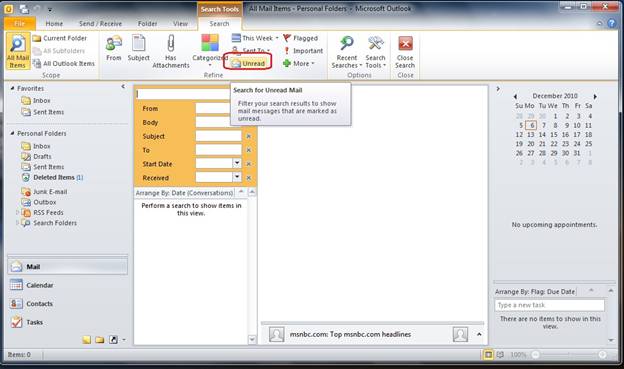Image resolution: width=624 pixels, height=369 pixels.
Task: Remove the Received search criterion
Action: point(249,178)
